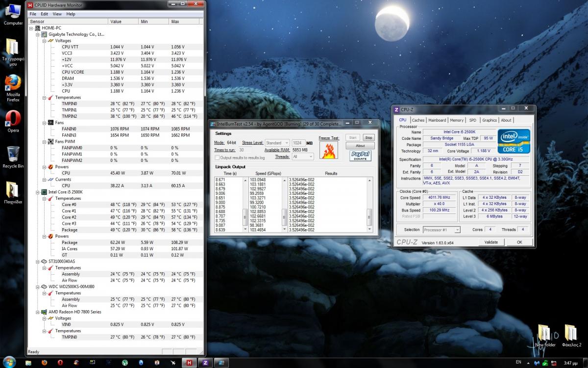Click the Stop button in IntelBurnTest

click(368, 138)
